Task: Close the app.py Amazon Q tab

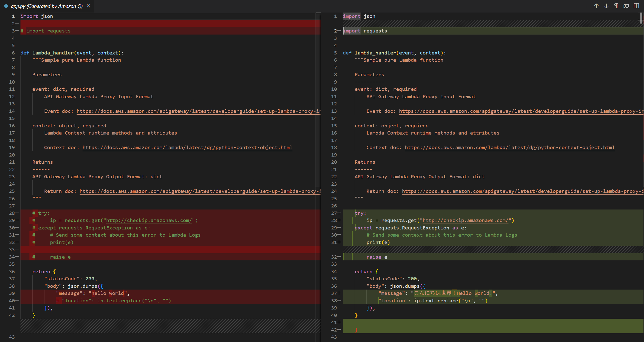Action: tap(89, 6)
